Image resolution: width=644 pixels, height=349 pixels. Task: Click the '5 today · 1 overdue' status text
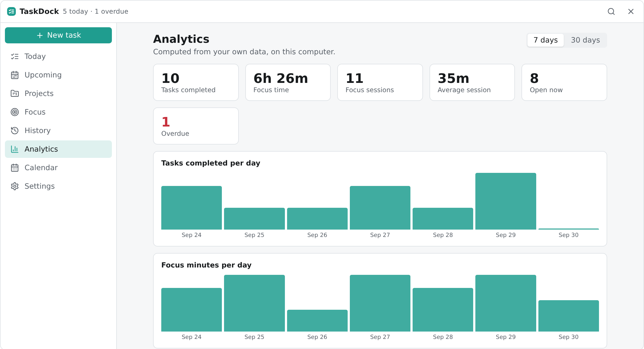(x=96, y=11)
